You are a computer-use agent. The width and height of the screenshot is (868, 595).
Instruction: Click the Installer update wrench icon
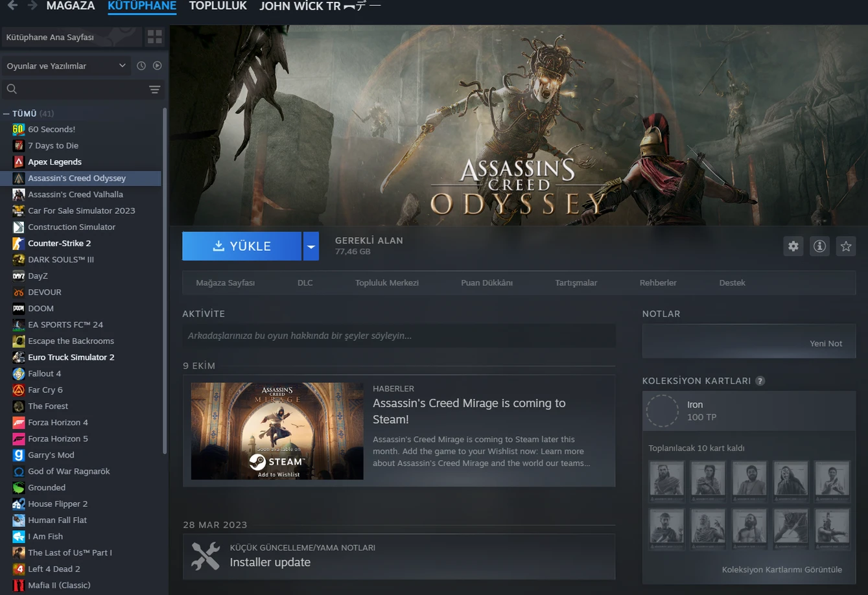(205, 556)
